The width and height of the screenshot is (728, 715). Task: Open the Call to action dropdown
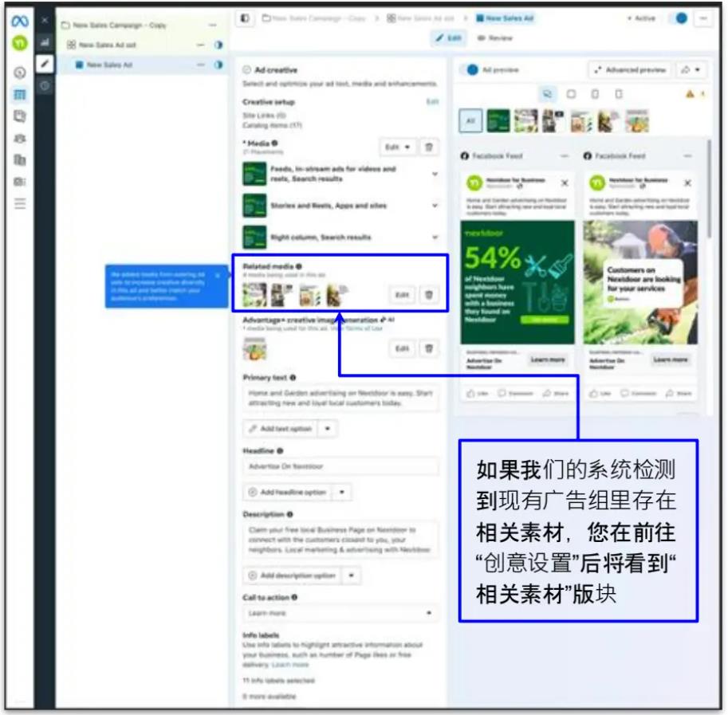(x=431, y=612)
